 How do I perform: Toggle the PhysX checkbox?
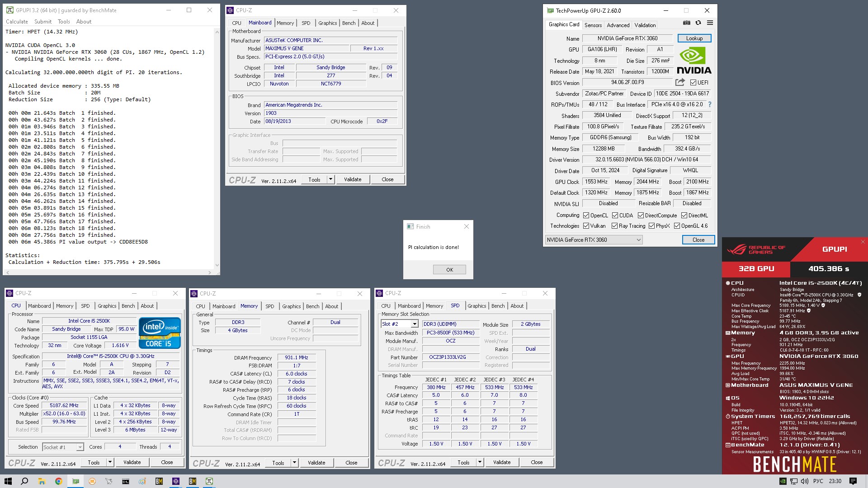pyautogui.click(x=651, y=226)
